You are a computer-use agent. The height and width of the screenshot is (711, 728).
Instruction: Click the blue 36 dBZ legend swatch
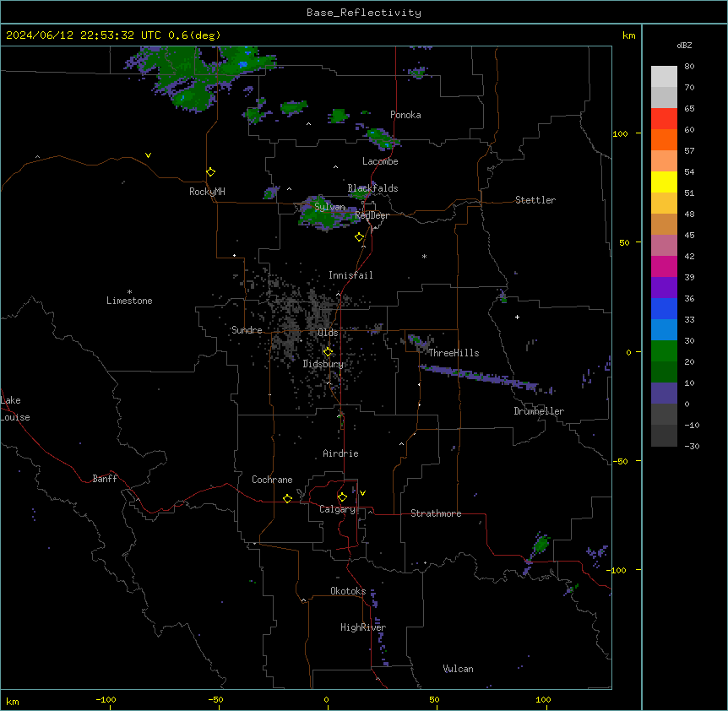[x=664, y=308]
